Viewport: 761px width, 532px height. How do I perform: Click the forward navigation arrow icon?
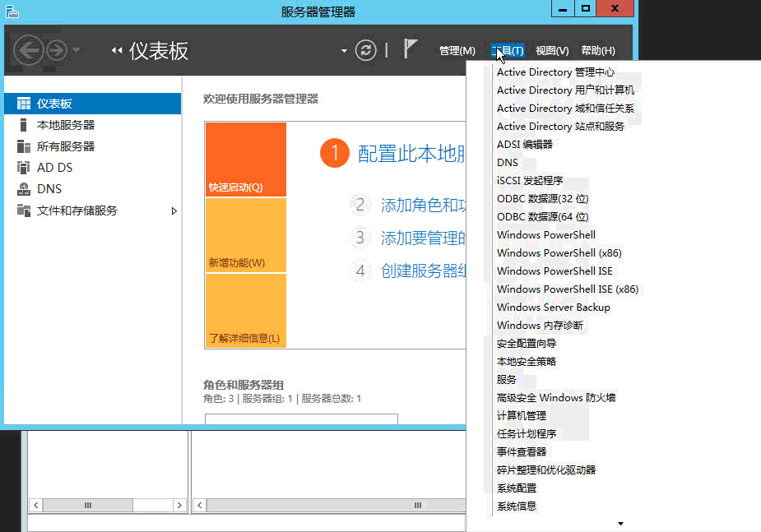click(56, 50)
